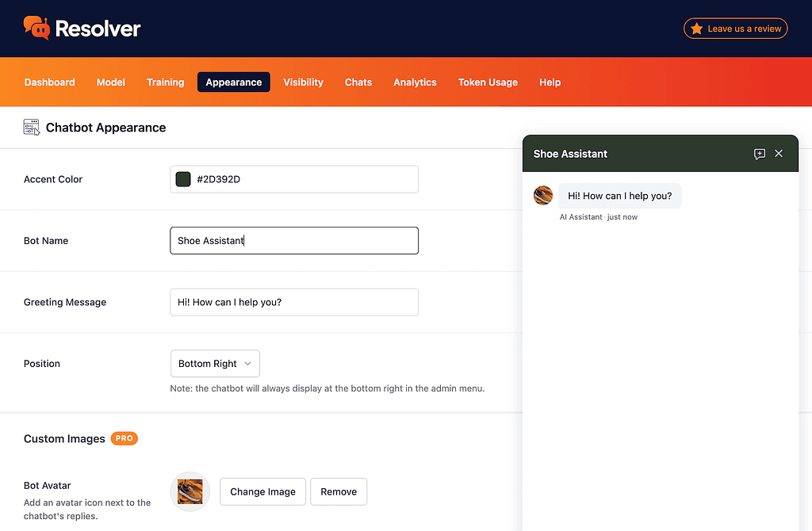This screenshot has height=531, width=812.
Task: Go to the Training tab
Action: point(165,82)
